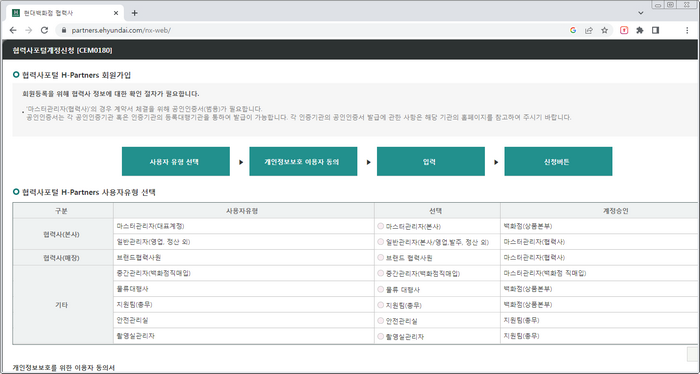The image size is (700, 374).
Task: Open the tab search chevron
Action: pyautogui.click(x=641, y=13)
